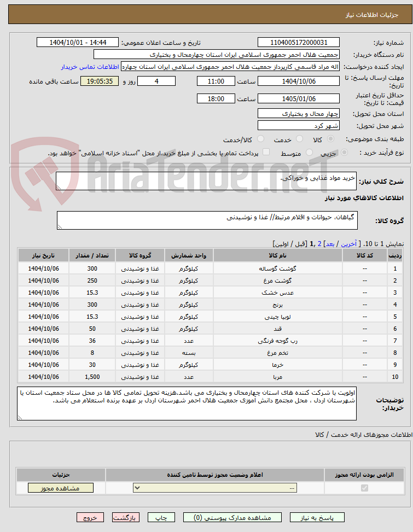This screenshot has width=413, height=532.
Task: Click the رب گوجه فرنگی item name
Action: pos(277,341)
